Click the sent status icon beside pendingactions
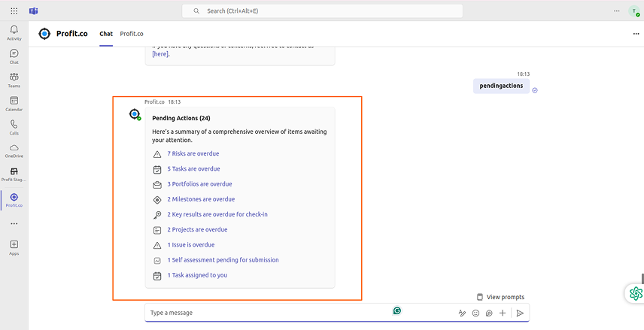The width and height of the screenshot is (644, 330). click(535, 90)
